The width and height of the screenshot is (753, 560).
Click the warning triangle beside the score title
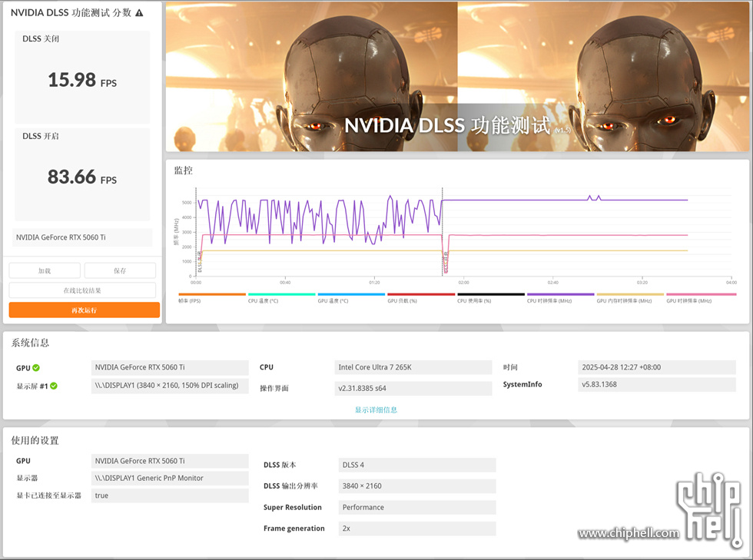click(x=139, y=13)
